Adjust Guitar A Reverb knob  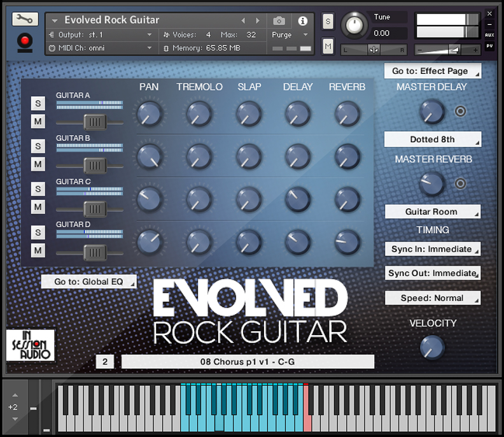[x=347, y=113]
